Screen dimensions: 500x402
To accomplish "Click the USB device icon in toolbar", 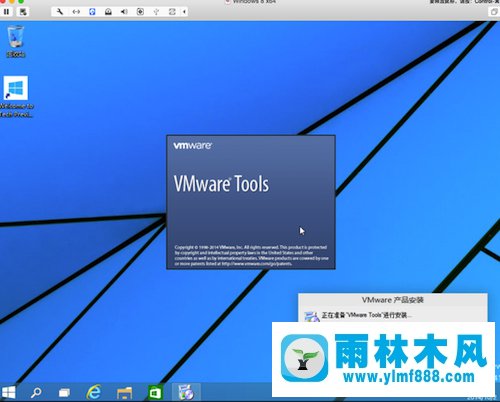I will (x=156, y=12).
